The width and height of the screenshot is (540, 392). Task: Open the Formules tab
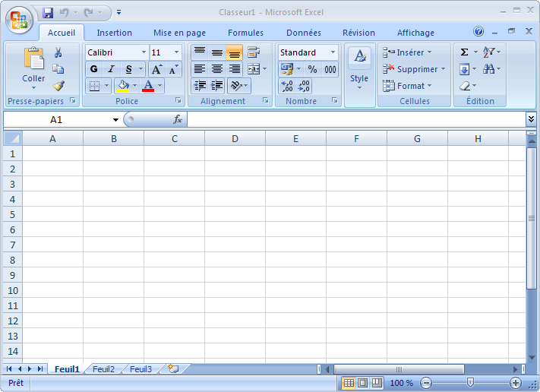click(x=245, y=33)
